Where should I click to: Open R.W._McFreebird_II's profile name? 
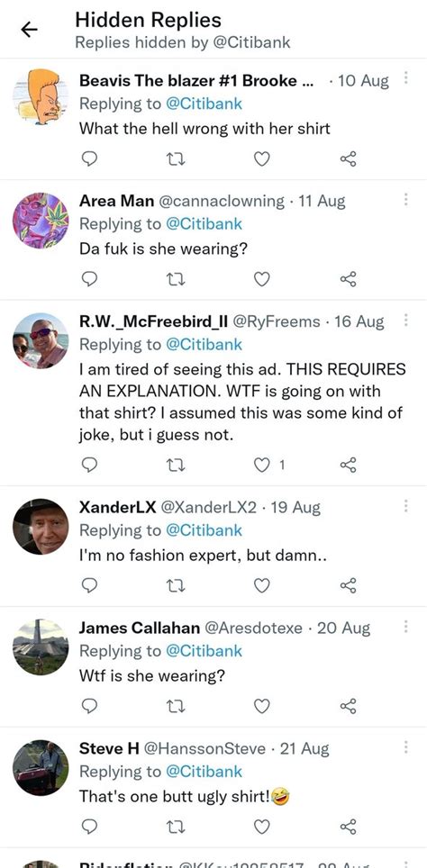155,321
